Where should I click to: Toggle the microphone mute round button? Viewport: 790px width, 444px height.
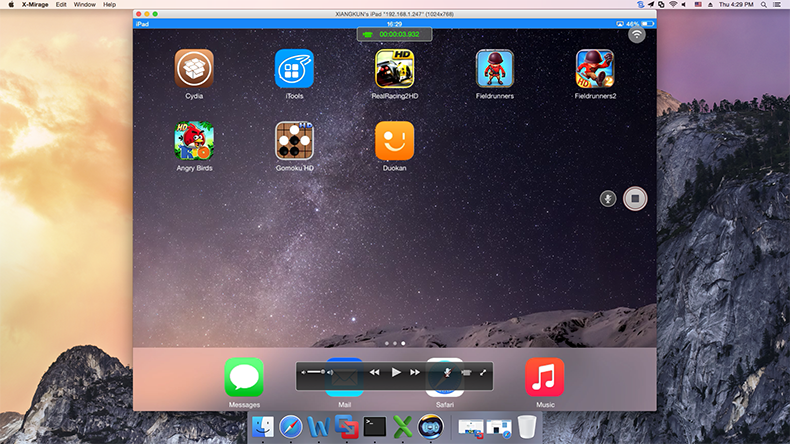pyautogui.click(x=608, y=199)
